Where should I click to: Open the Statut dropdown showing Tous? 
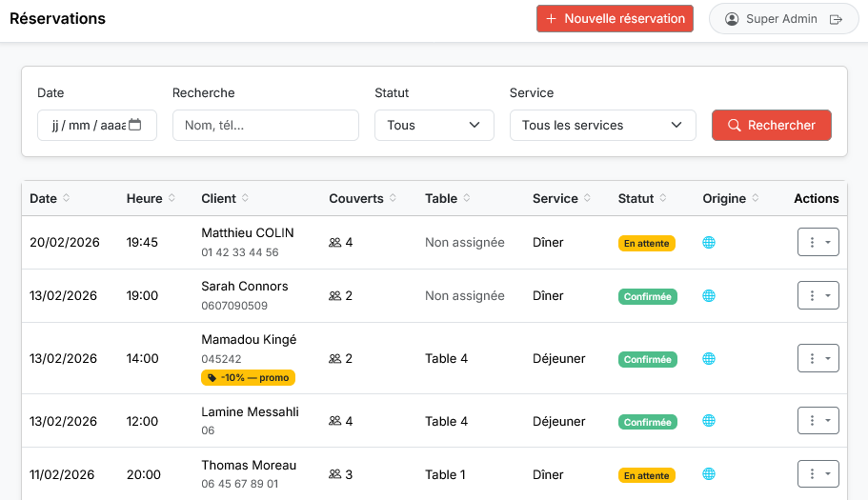click(x=434, y=125)
